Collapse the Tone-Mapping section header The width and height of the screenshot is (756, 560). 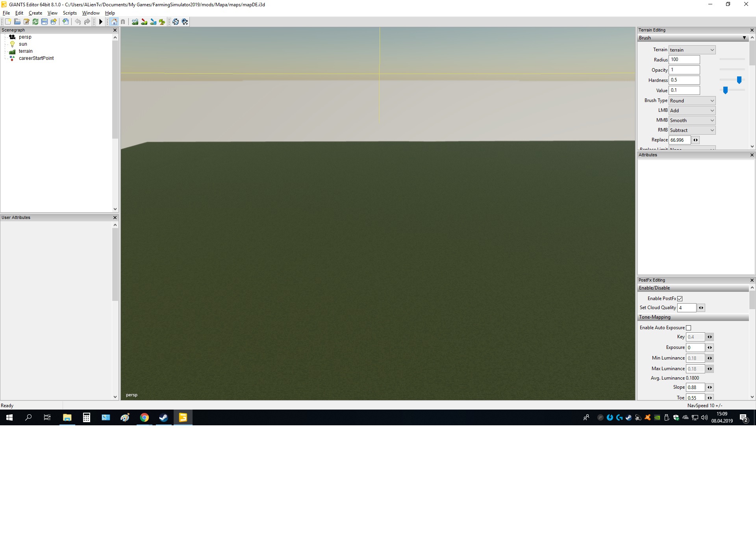click(x=693, y=317)
